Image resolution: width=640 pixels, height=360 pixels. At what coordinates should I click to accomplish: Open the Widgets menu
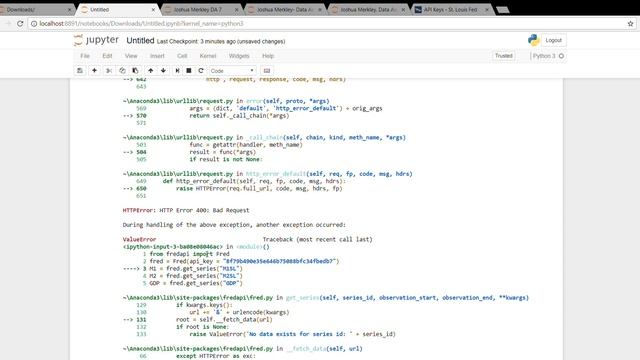[239, 56]
